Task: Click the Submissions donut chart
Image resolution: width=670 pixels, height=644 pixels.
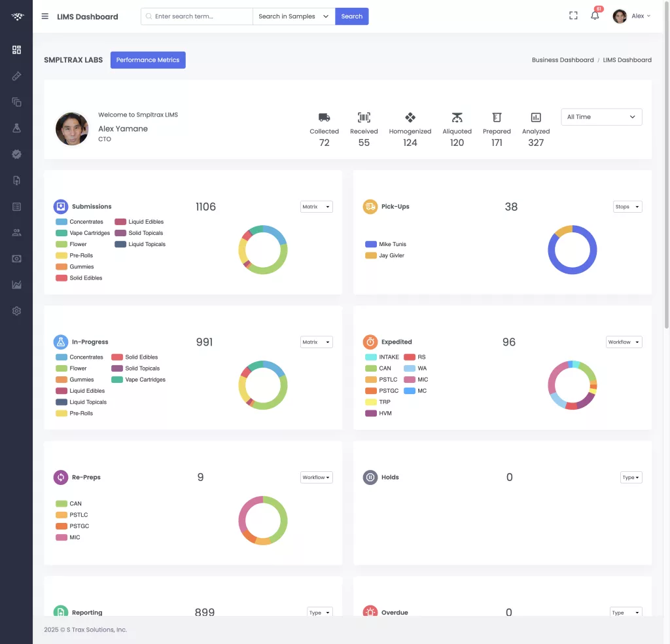Action: [x=263, y=250]
